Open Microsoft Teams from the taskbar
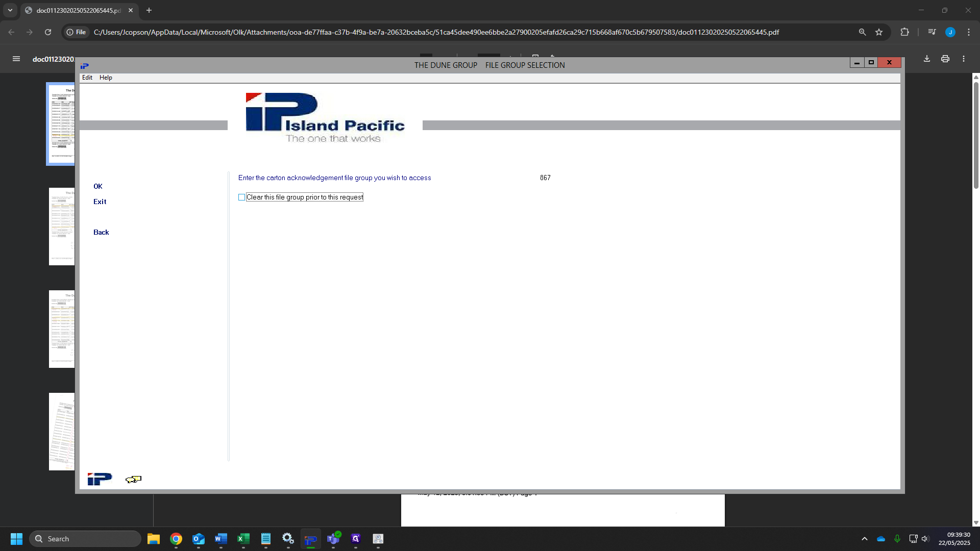Screen dimensions: 980x551 coord(333,539)
